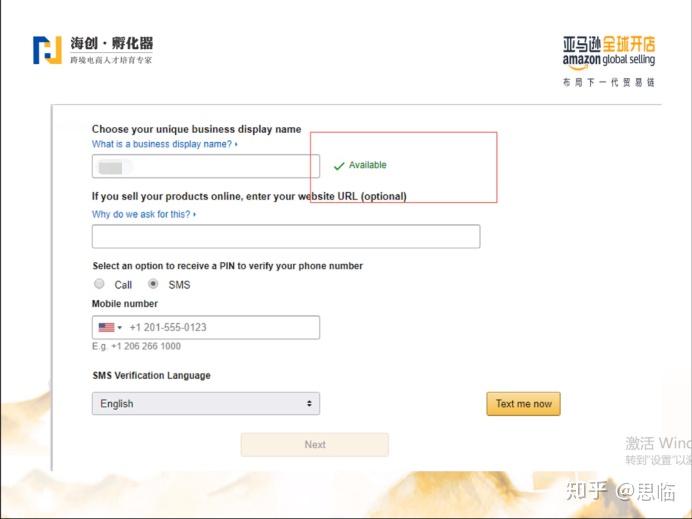Click the green Available checkmark icon
Screen dimensions: 692x519
339,166
